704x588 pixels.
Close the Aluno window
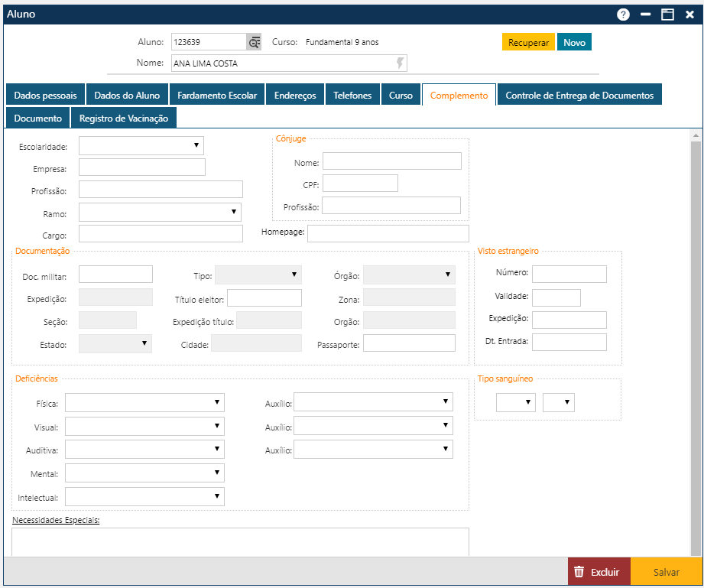[689, 15]
